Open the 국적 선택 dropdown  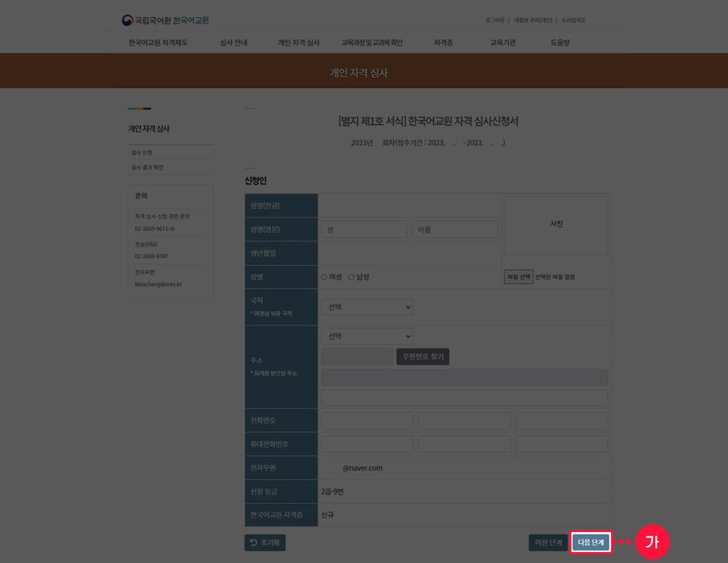tap(366, 306)
